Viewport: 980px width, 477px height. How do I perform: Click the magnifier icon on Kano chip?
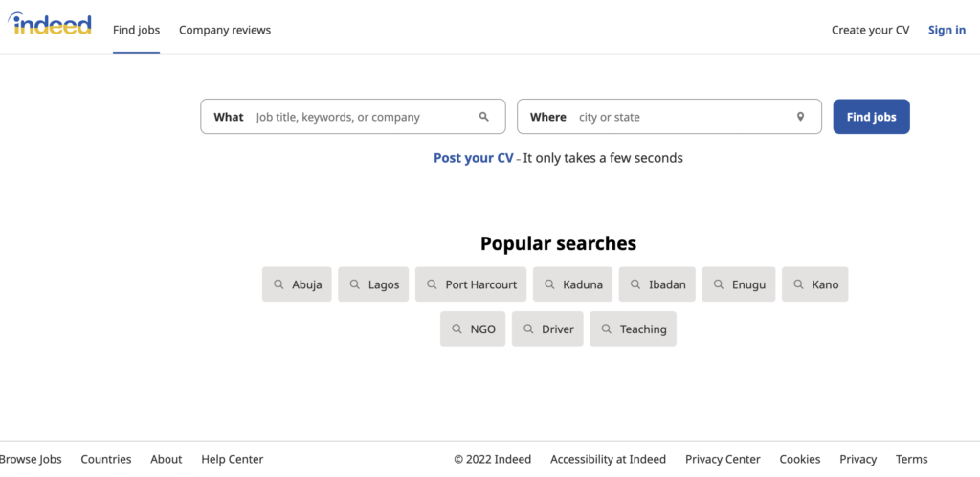(799, 284)
